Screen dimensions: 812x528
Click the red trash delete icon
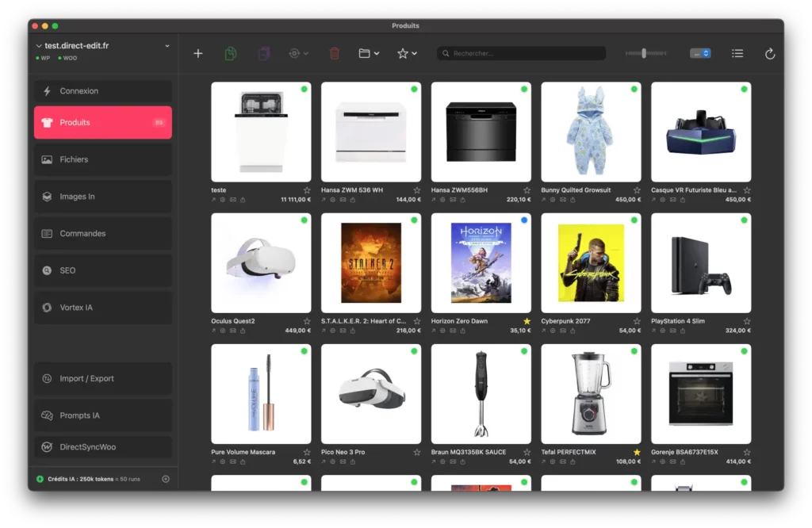point(335,53)
